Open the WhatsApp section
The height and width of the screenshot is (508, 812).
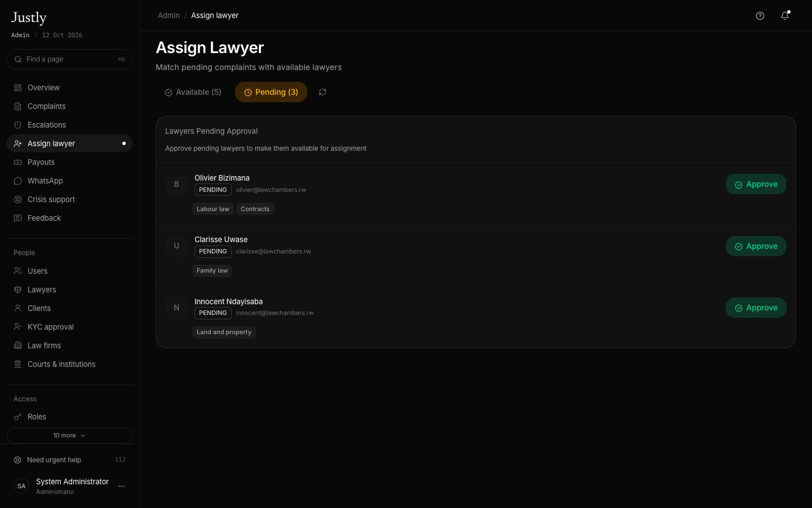click(x=69, y=181)
